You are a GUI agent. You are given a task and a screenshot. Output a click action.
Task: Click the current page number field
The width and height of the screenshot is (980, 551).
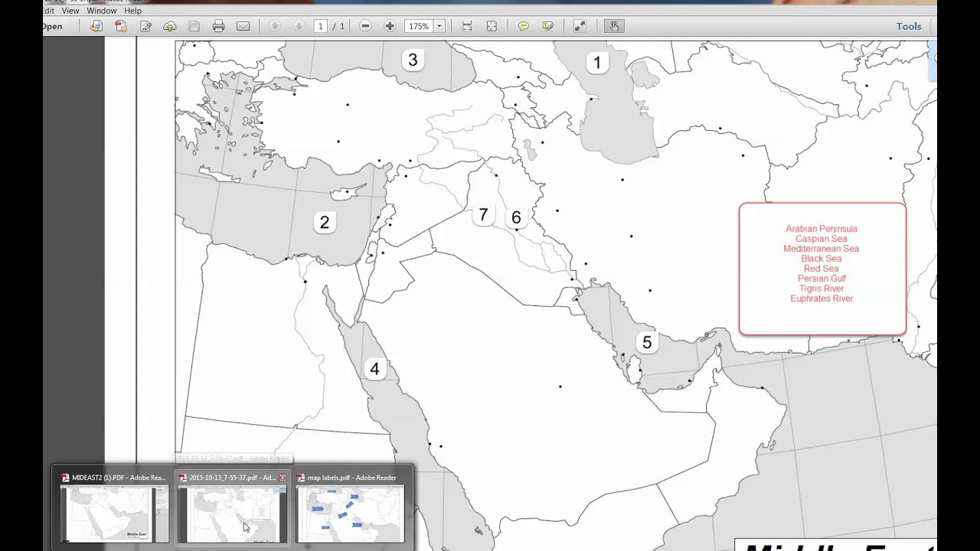[320, 26]
